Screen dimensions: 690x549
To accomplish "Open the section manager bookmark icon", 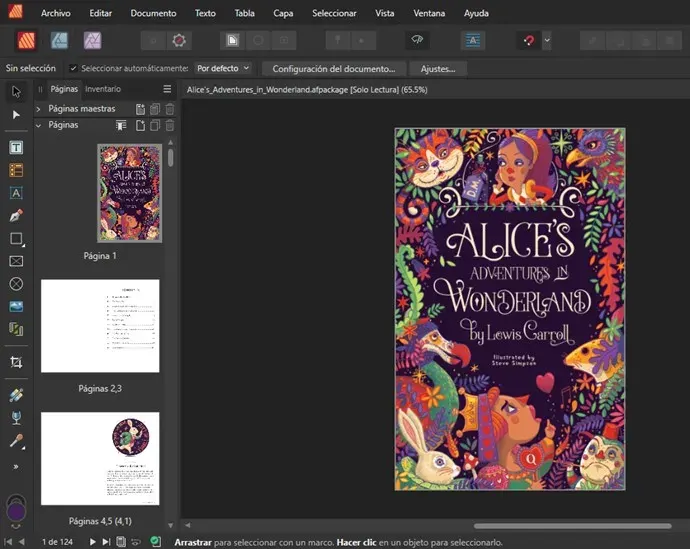I will (121, 125).
